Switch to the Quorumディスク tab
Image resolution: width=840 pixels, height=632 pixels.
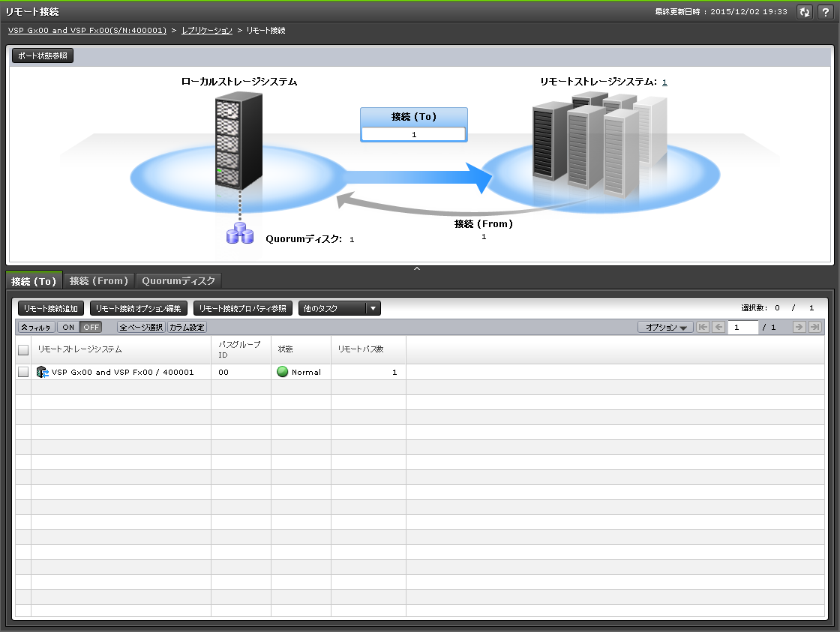(x=178, y=281)
